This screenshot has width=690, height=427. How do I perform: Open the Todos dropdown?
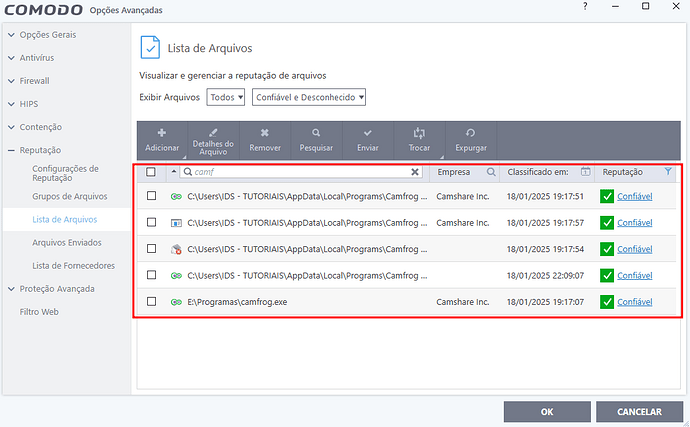point(226,97)
